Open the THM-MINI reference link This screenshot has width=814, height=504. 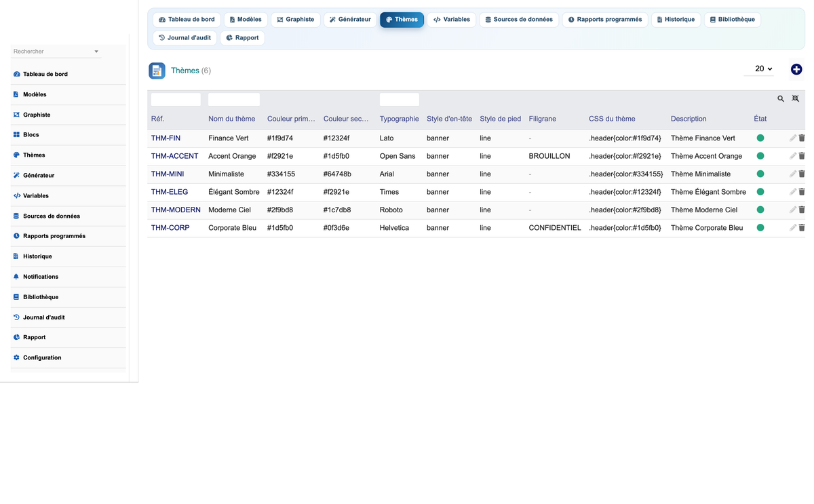(x=168, y=174)
